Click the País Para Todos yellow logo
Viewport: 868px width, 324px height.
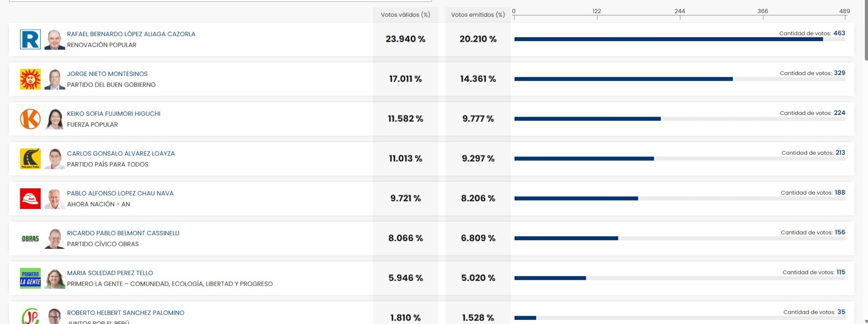point(30,159)
